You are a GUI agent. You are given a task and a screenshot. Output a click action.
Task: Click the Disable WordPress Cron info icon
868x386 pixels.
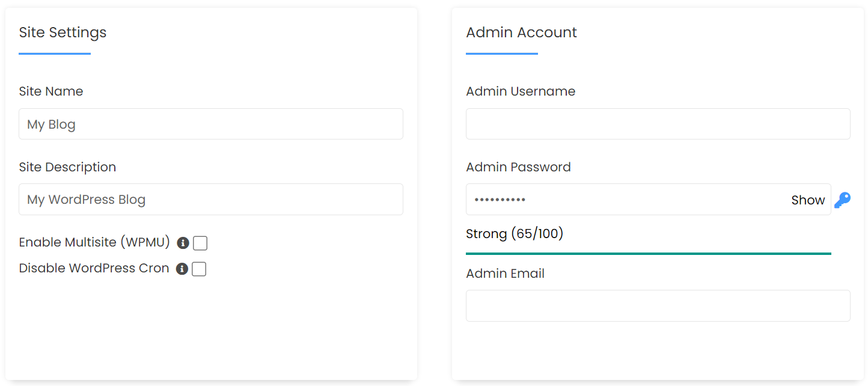click(182, 269)
